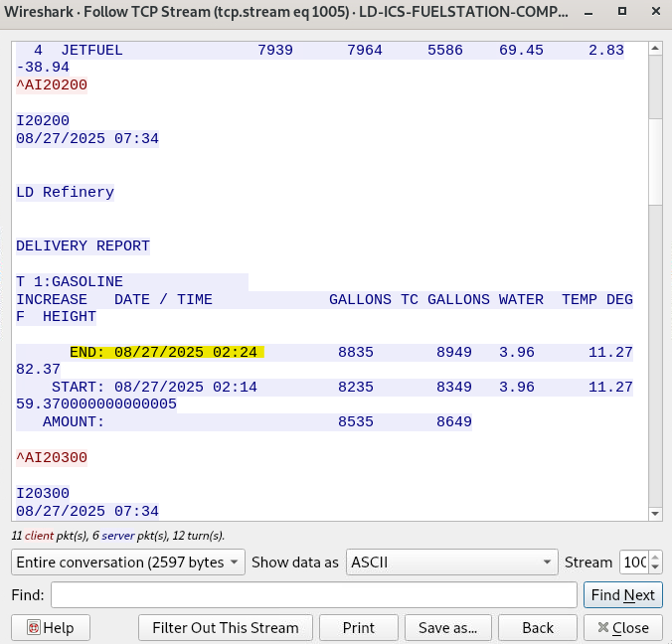Click Filter Out This Stream
672x644 pixels.
pyautogui.click(x=225, y=628)
